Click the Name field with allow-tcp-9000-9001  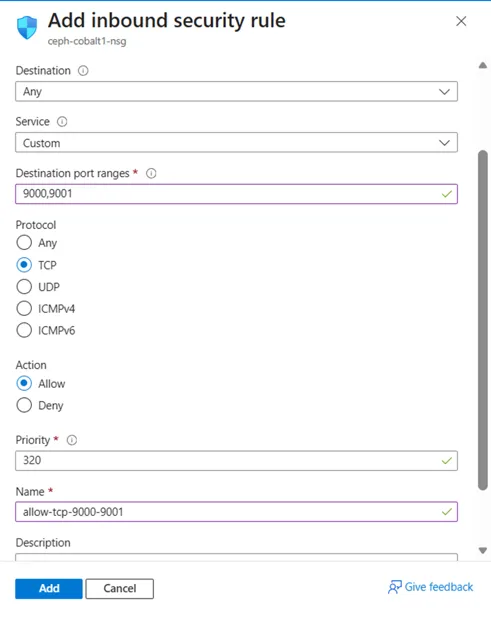tap(236, 512)
